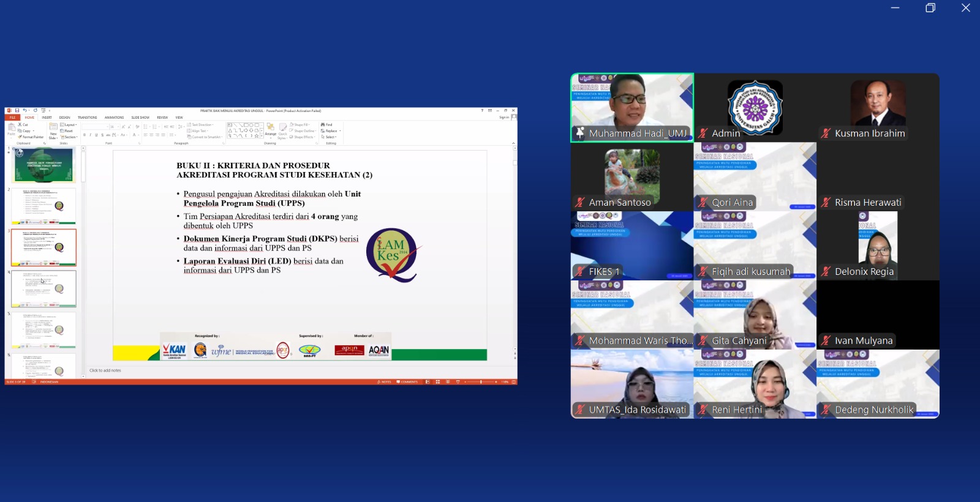The height and width of the screenshot is (502, 980).
Task: Switch to the Slide Show tab
Action: coord(140,118)
